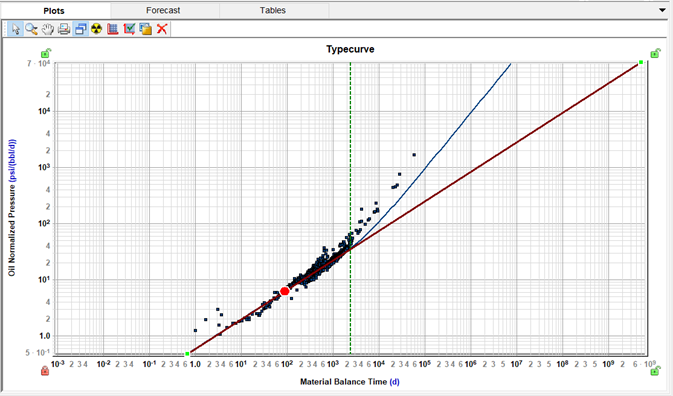Click the yellow radiation symbol icon

pyautogui.click(x=97, y=29)
